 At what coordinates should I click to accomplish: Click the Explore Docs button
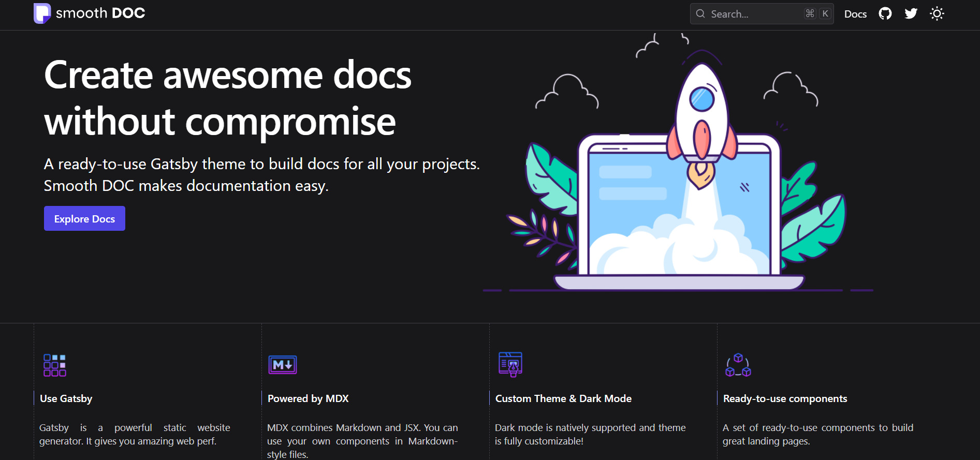(x=84, y=218)
